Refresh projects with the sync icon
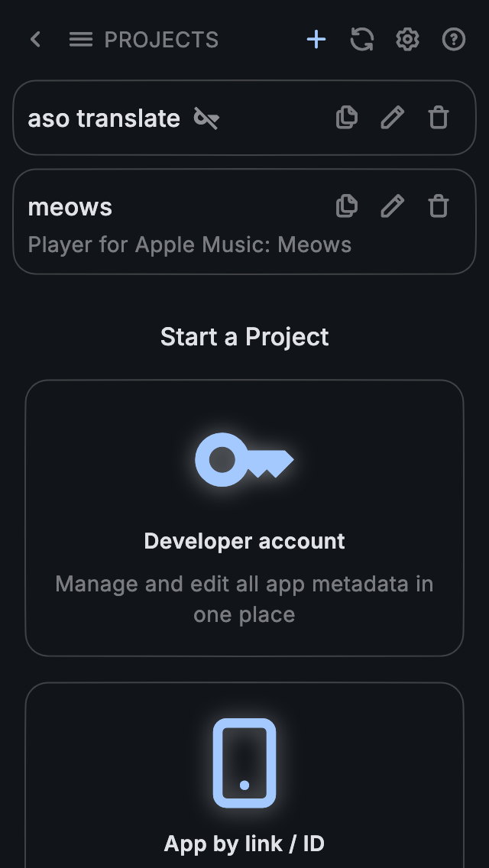Screen dimensions: 489x868 point(362,40)
